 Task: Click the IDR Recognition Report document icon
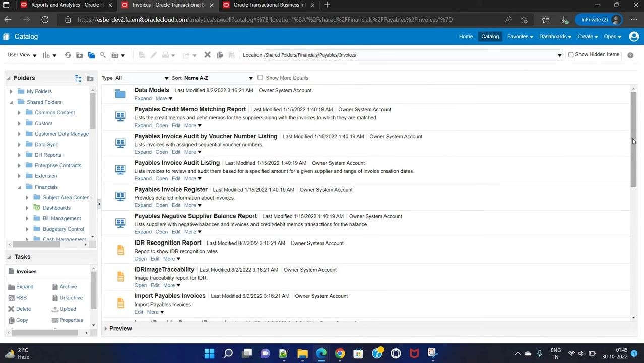pyautogui.click(x=120, y=250)
